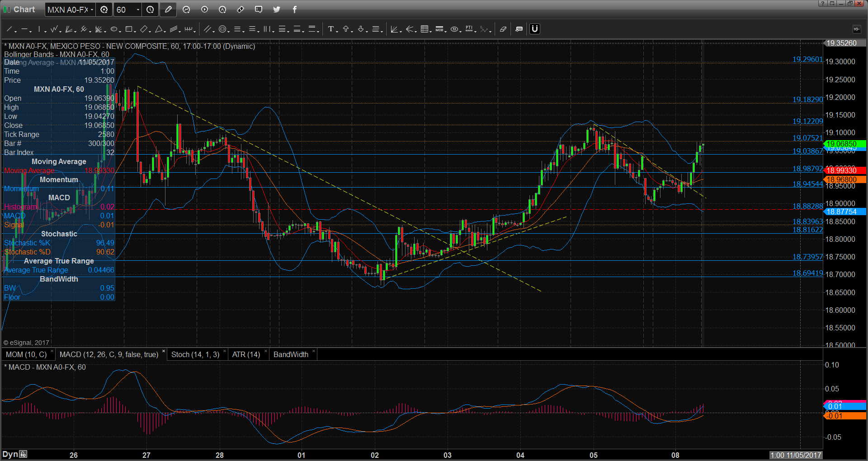Select the down arrow marker tool
Viewport: 868px width, 461px height.
pyautogui.click(x=361, y=29)
